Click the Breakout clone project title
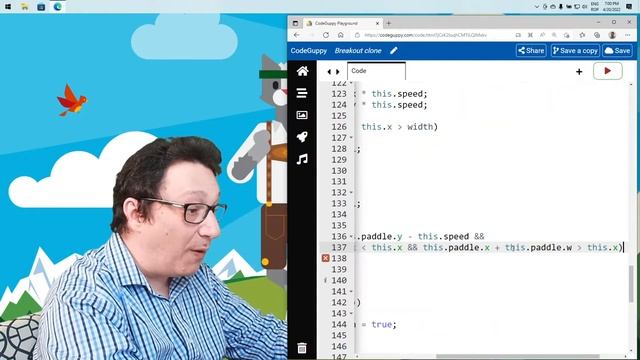This screenshot has width=640, height=360. point(358,51)
